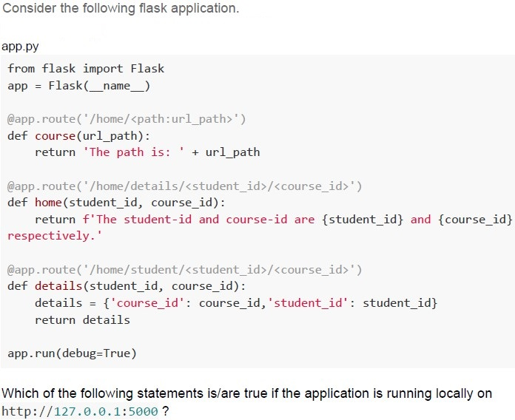Viewport: 515px width, 420px height.
Task: Click the 'return details' line
Action: point(82,320)
